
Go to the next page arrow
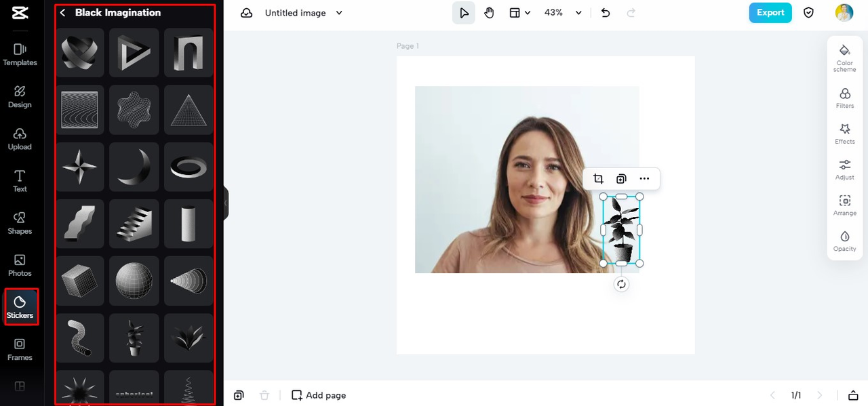tap(819, 395)
